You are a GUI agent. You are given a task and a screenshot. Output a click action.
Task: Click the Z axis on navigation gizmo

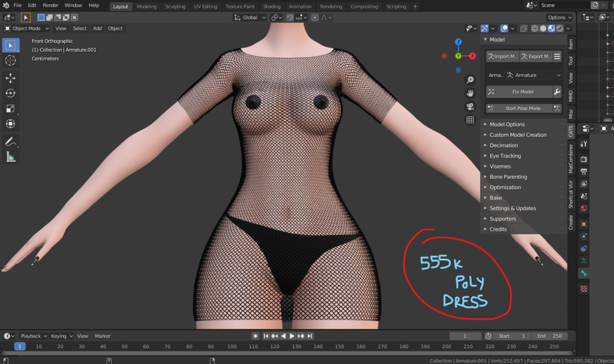tap(458, 42)
